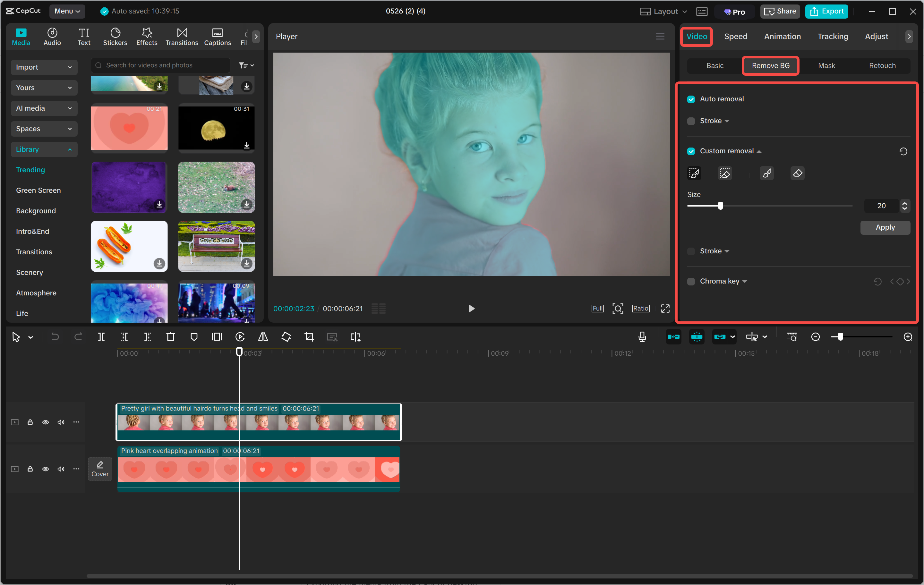The width and height of the screenshot is (924, 585).
Task: Switch to the Transitions media panel
Action: coord(182,36)
